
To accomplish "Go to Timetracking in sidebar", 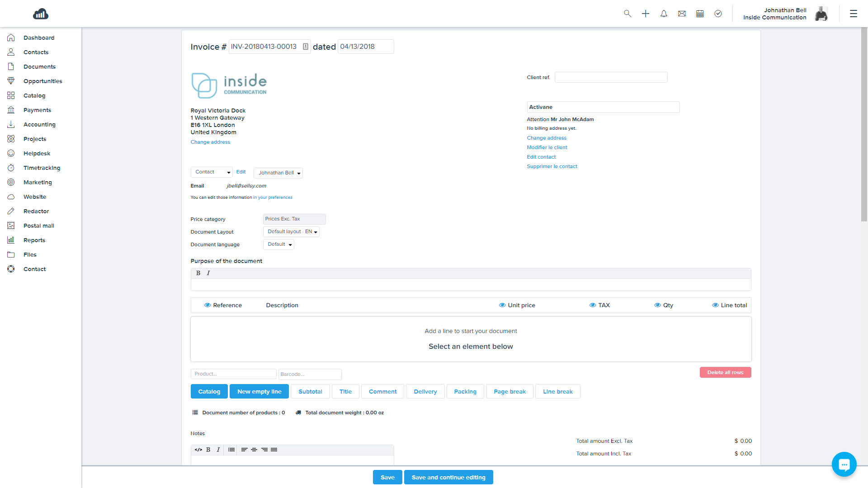I will [42, 168].
